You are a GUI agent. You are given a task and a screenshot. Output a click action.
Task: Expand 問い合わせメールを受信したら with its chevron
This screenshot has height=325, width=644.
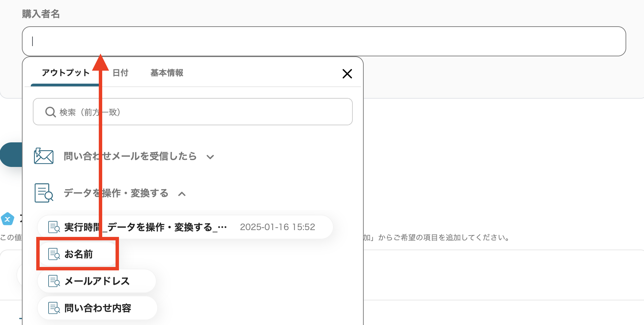[211, 157]
